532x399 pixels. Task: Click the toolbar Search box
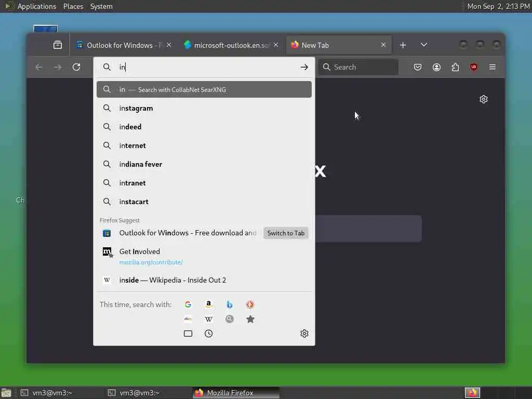[x=358, y=67]
